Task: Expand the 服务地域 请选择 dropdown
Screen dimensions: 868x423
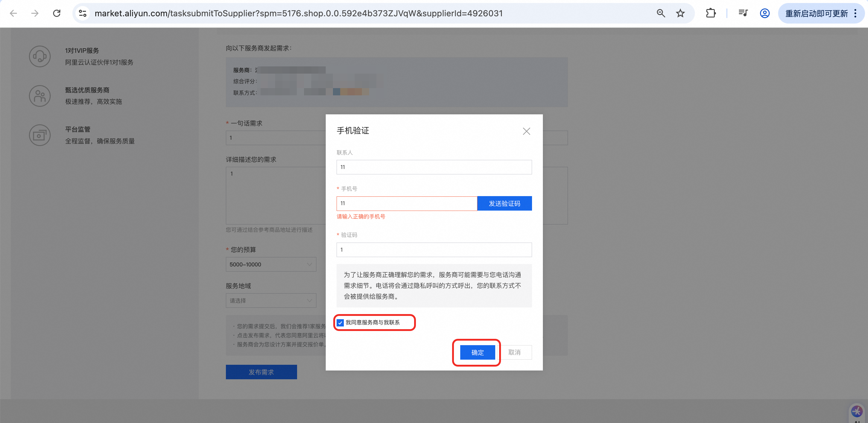Action: (271, 300)
